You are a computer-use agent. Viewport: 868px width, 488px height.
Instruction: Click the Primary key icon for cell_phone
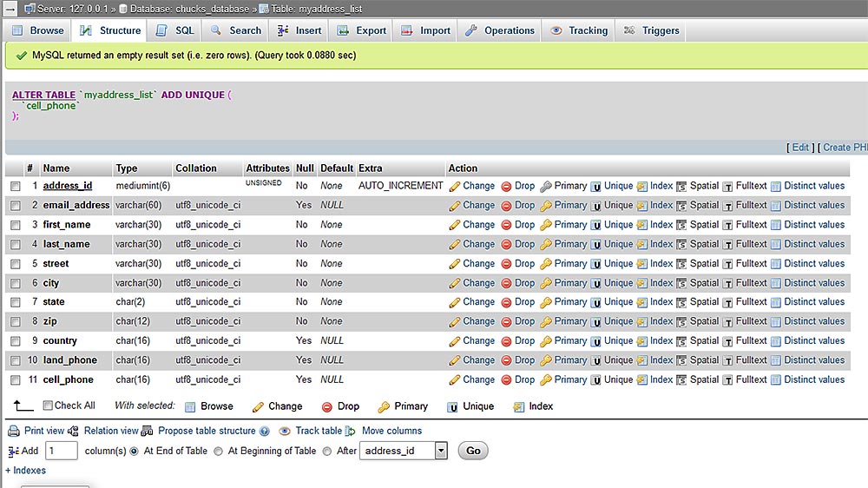point(546,380)
